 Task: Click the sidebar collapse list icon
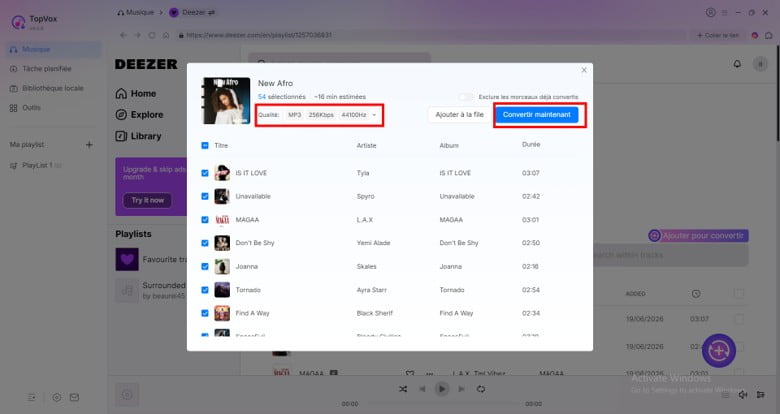(x=32, y=397)
